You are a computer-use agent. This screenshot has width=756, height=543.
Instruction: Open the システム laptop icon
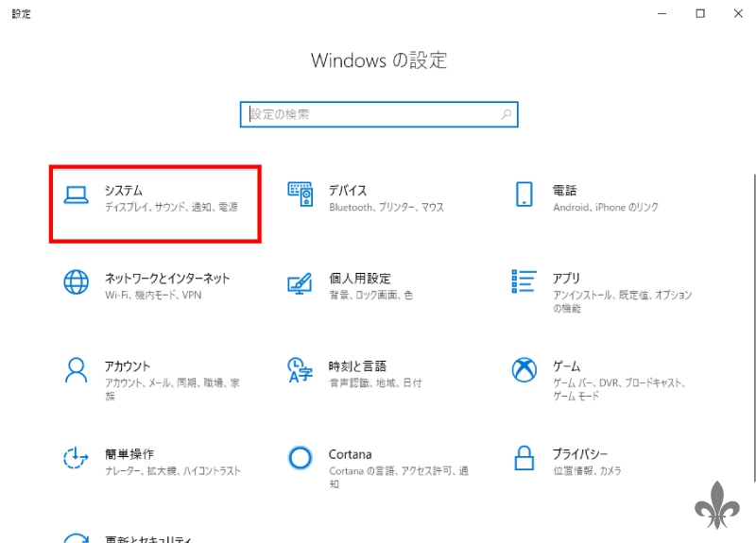click(x=77, y=195)
